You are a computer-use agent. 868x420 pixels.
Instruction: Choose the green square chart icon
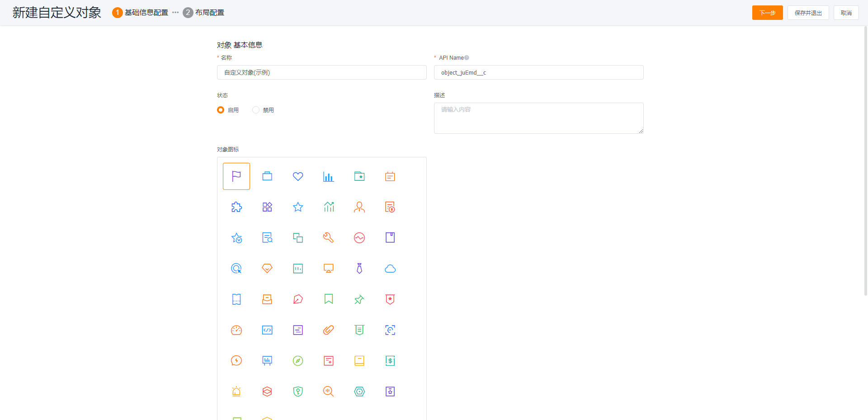pos(298,269)
